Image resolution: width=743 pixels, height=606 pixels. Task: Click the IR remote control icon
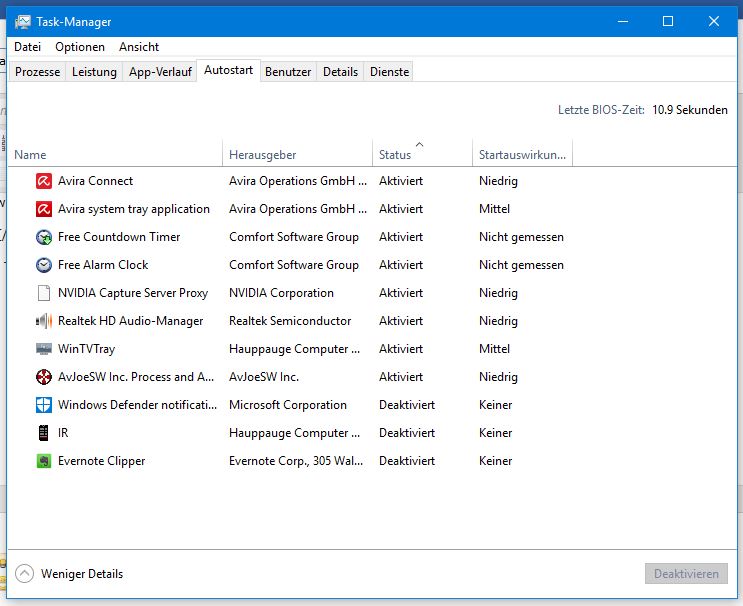pyautogui.click(x=44, y=433)
